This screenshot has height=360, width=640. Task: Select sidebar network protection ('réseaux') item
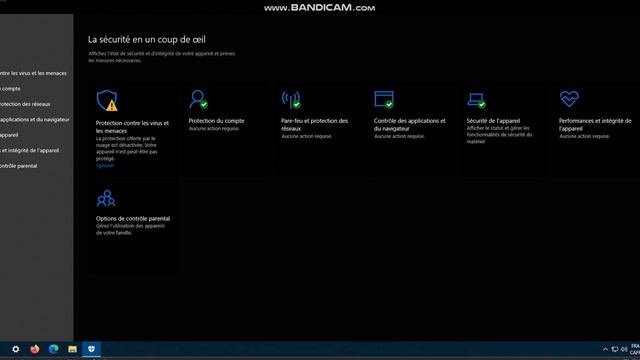pyautogui.click(x=25, y=104)
